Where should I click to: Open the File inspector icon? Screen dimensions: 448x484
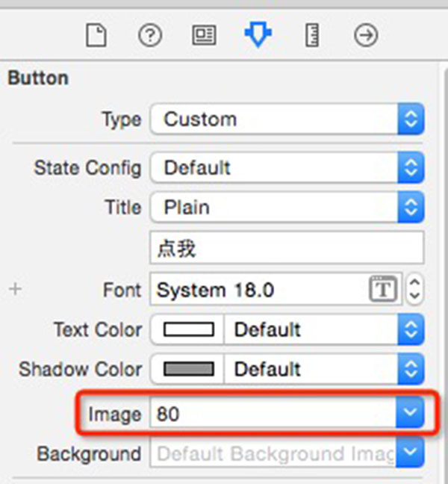[x=96, y=35]
